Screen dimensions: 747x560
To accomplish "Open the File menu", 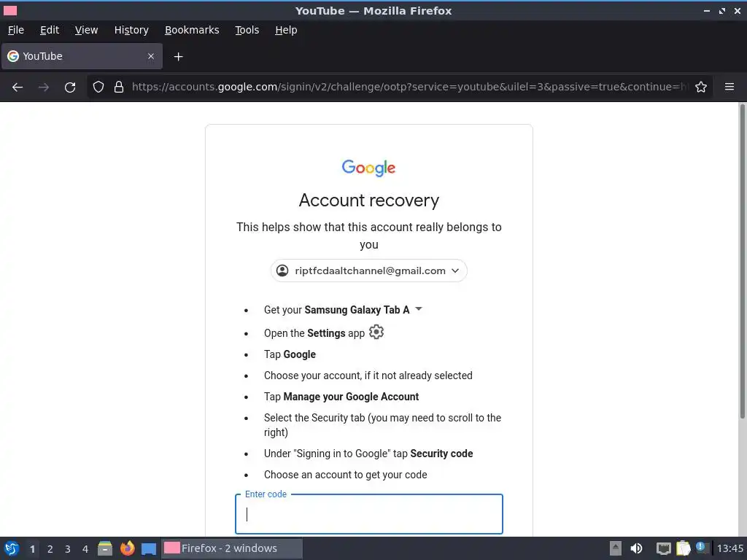I will 16,30.
